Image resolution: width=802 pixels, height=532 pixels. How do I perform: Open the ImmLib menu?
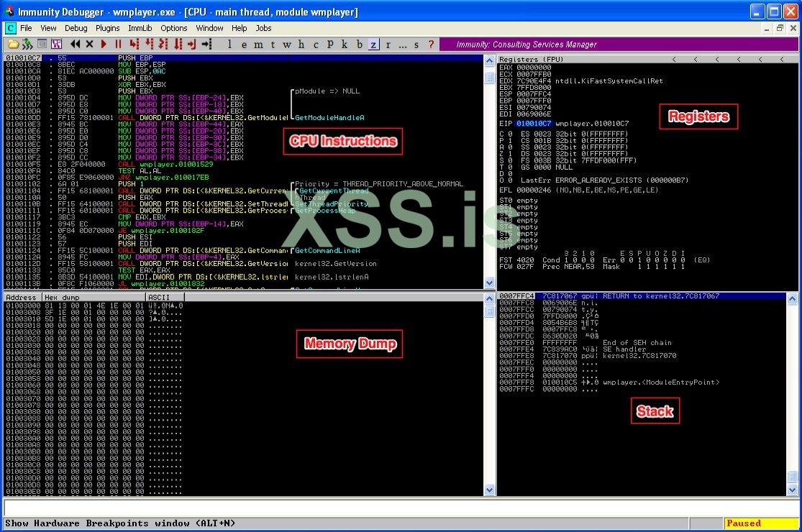pyautogui.click(x=140, y=28)
